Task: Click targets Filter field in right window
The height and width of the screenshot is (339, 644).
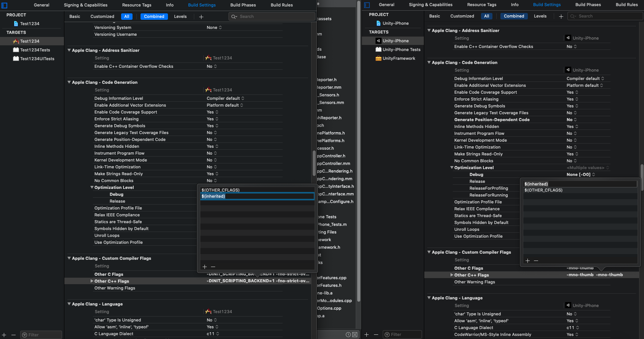Action: (x=402, y=334)
